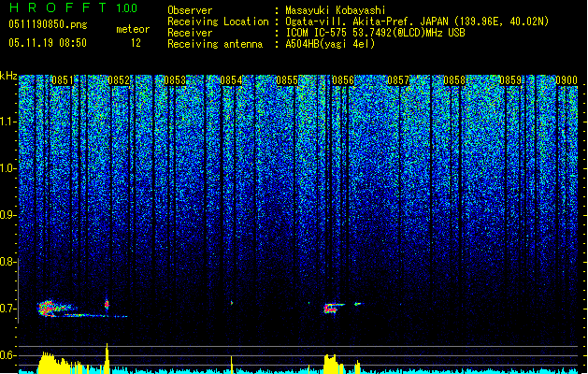Click the 0857 time marker
588x374 pixels.
[x=398, y=80]
